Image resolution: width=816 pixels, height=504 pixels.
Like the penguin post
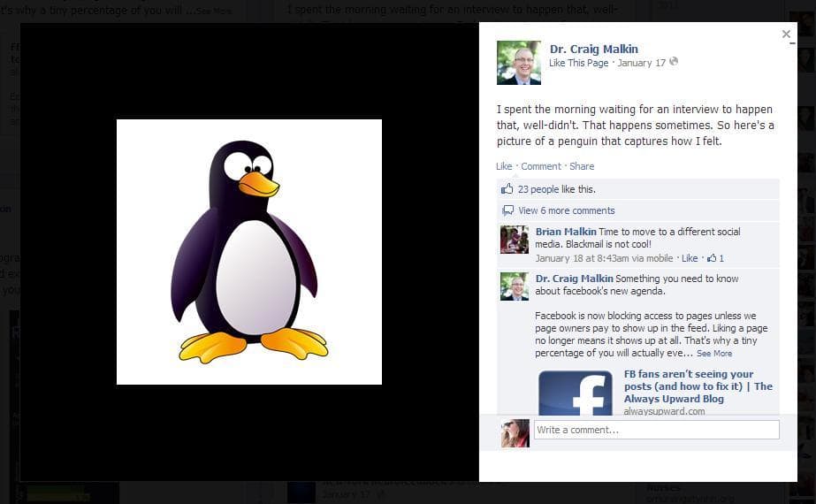[x=504, y=166]
